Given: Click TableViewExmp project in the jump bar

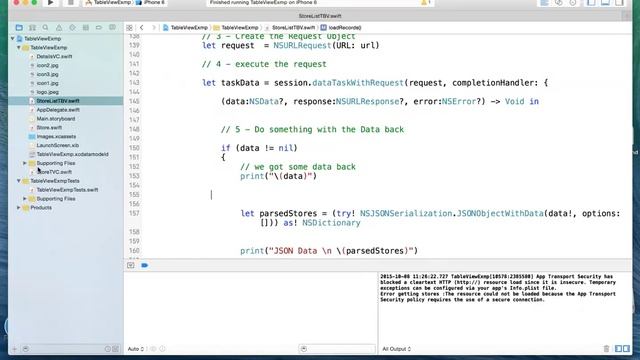Looking at the screenshot, I should (185, 28).
